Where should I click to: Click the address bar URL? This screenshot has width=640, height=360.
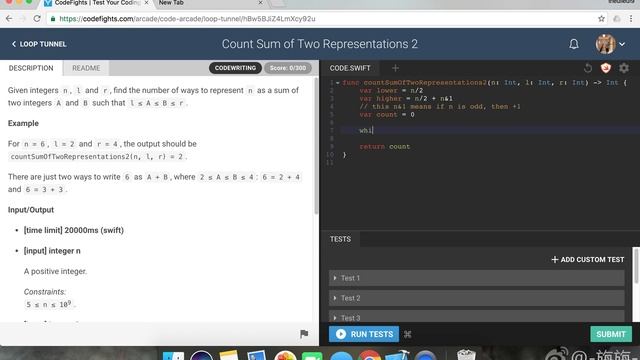pyautogui.click(x=187, y=19)
